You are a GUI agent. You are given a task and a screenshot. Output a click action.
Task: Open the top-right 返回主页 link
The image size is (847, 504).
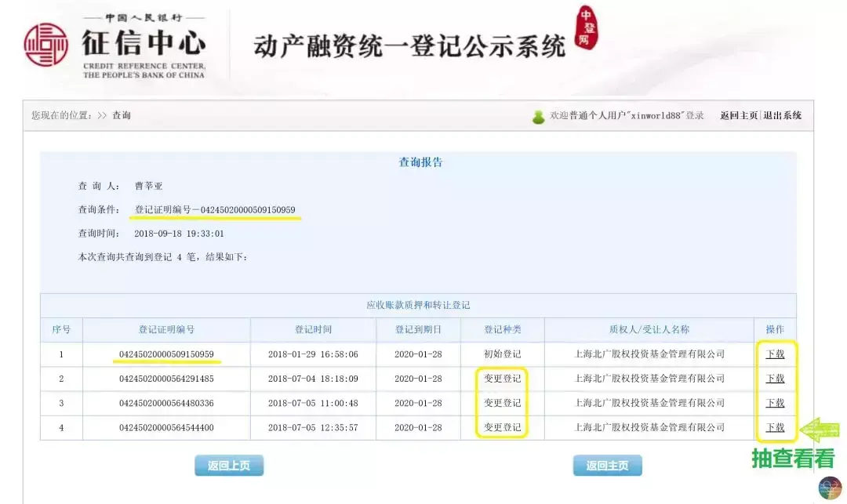pyautogui.click(x=739, y=115)
